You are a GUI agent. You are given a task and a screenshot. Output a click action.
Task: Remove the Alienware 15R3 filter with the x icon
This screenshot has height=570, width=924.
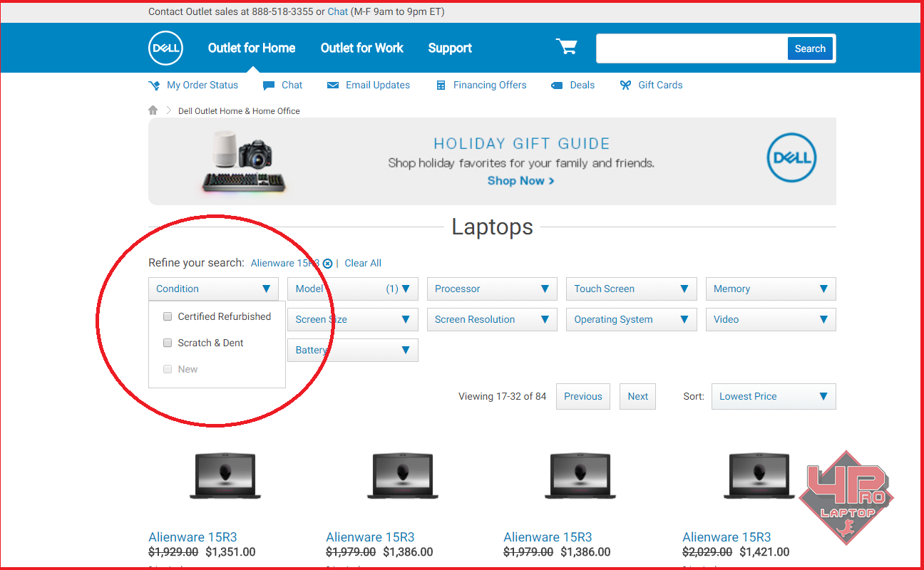click(x=327, y=264)
